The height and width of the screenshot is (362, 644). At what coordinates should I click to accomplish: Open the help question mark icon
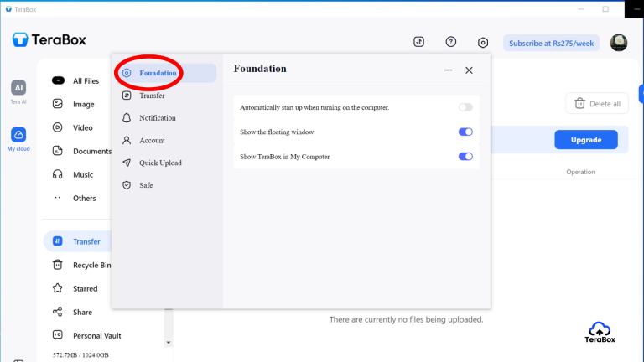click(x=450, y=42)
